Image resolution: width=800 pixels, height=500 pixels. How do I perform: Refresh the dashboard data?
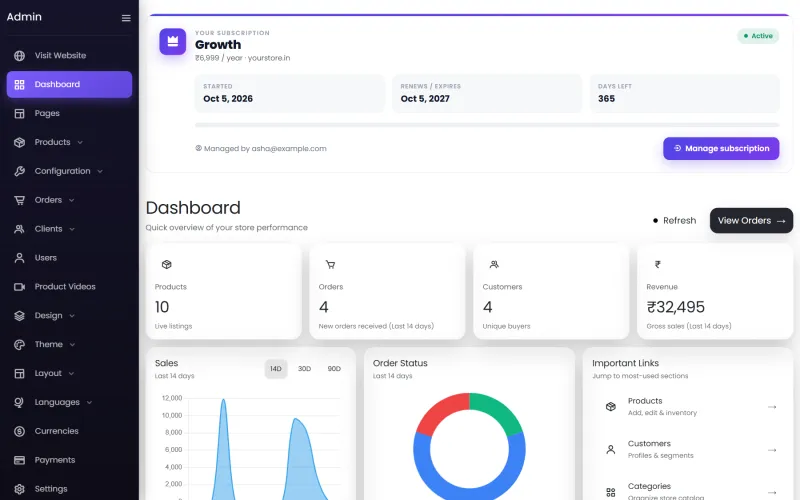point(674,220)
